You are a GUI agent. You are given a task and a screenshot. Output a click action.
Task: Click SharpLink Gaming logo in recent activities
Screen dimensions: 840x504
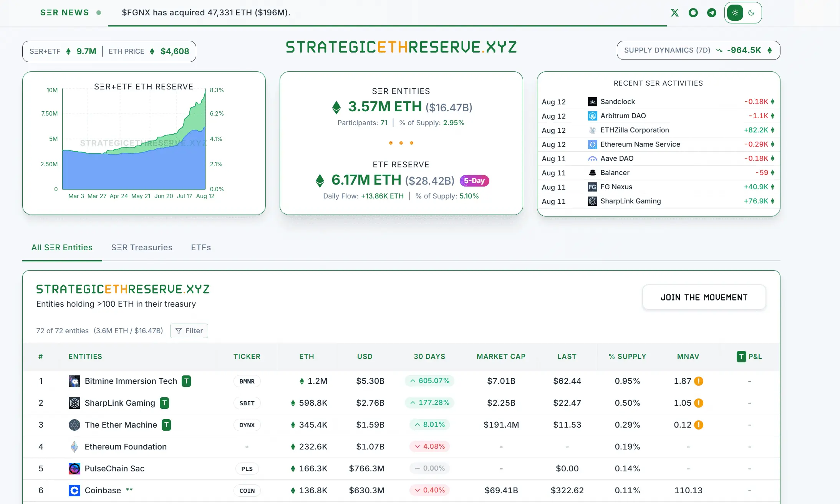(x=592, y=201)
